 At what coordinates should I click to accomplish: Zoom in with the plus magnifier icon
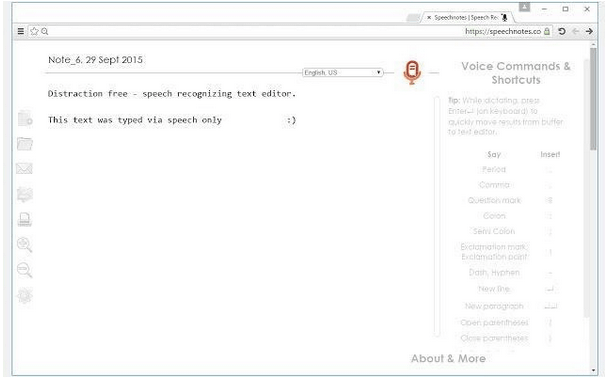[x=24, y=245]
